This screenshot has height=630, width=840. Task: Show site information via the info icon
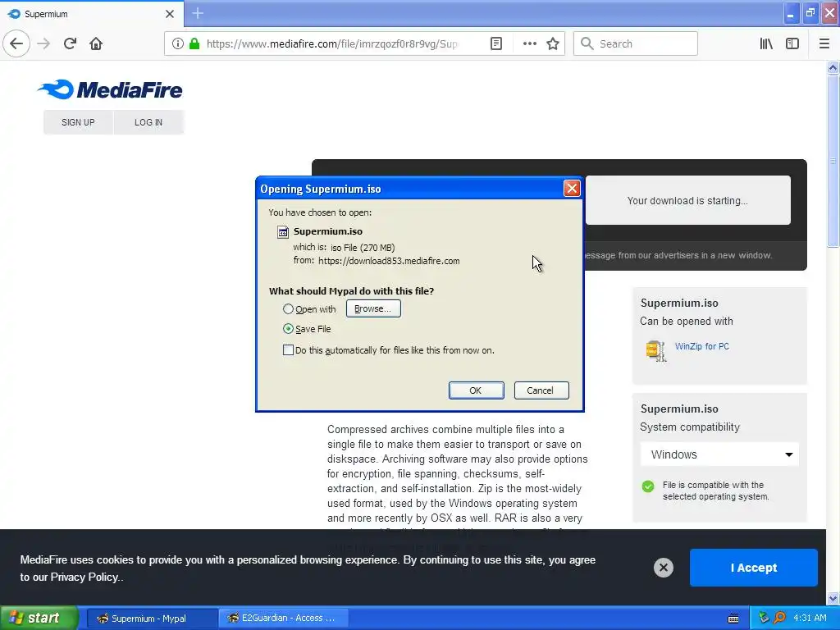point(178,43)
